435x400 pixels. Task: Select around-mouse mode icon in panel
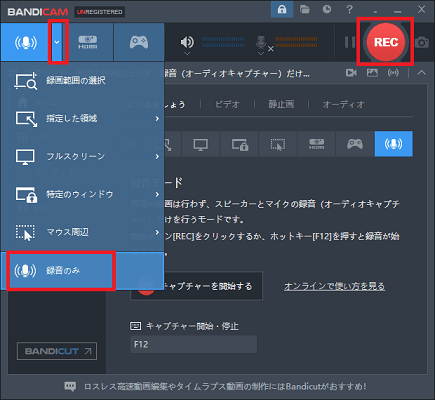[x=278, y=144]
